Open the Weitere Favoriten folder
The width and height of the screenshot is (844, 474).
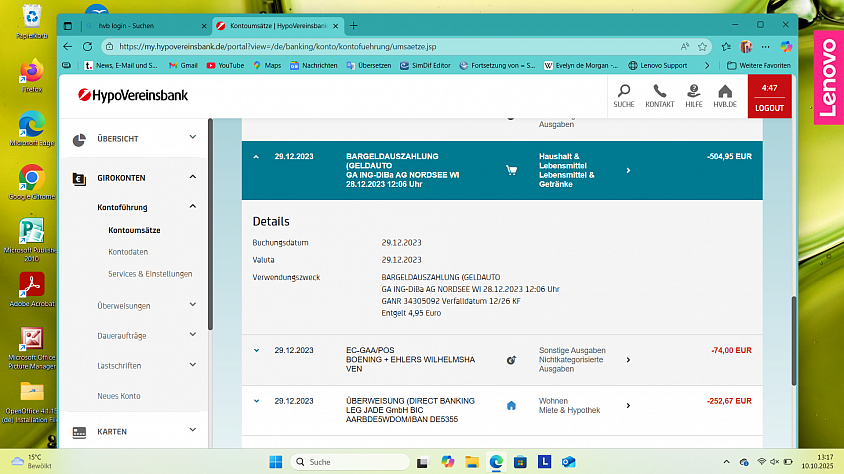point(759,66)
